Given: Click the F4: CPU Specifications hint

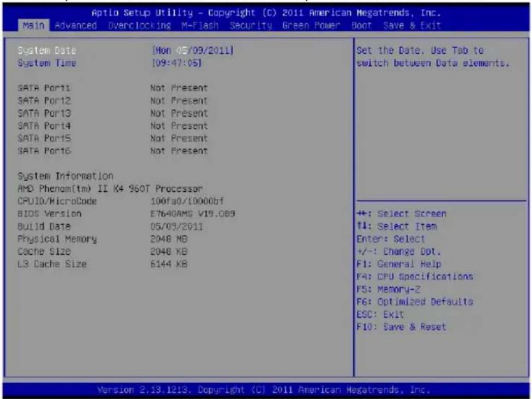Looking at the screenshot, I should tap(415, 277).
